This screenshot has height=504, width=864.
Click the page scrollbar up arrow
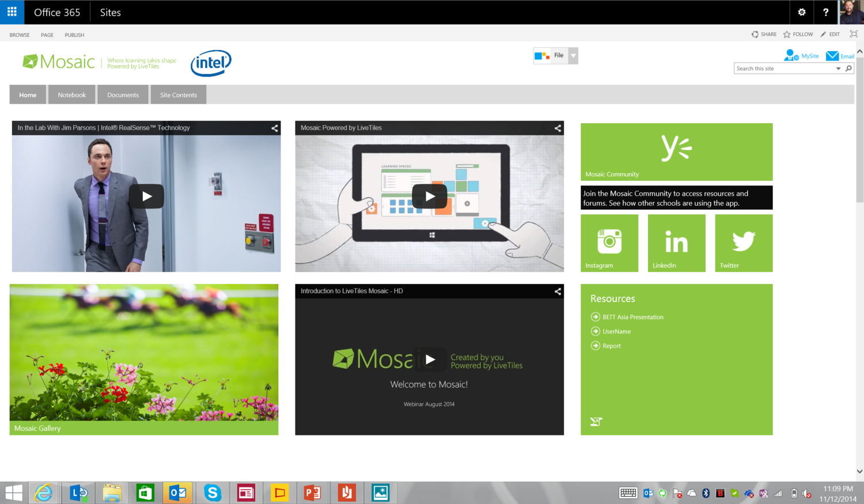click(x=859, y=52)
